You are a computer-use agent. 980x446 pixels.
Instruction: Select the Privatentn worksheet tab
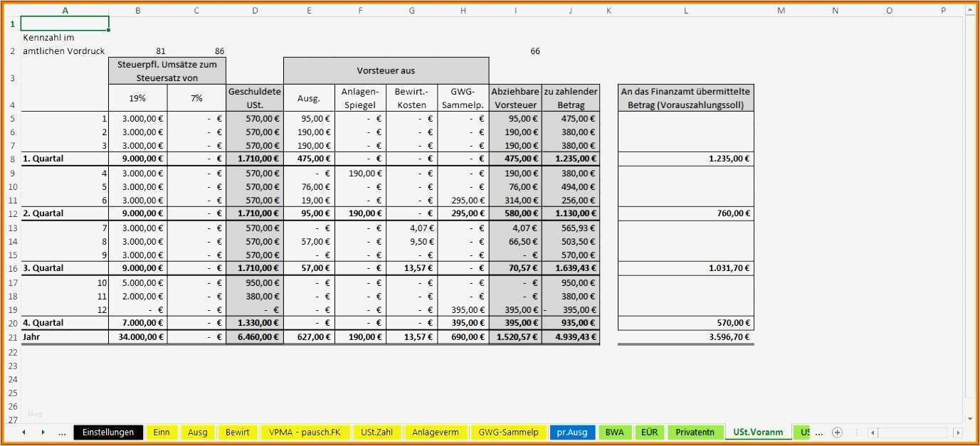coord(695,432)
